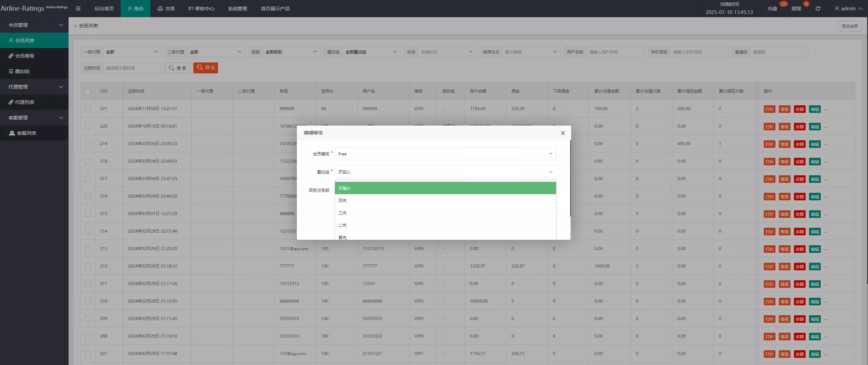Viewport: 868px width, 365px height.
Task: Open 会员等级 in the sidebar
Action: [x=25, y=56]
